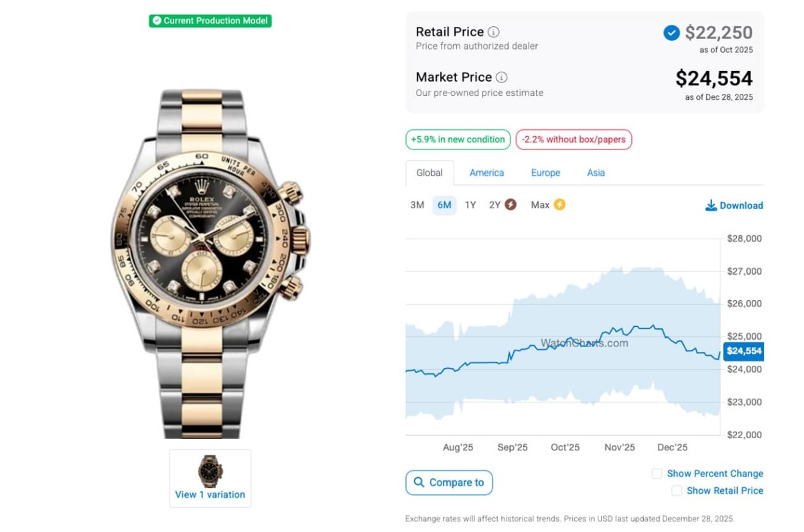Click the 2Y premium lightning icon
This screenshot has height=532, width=804.
click(x=511, y=205)
